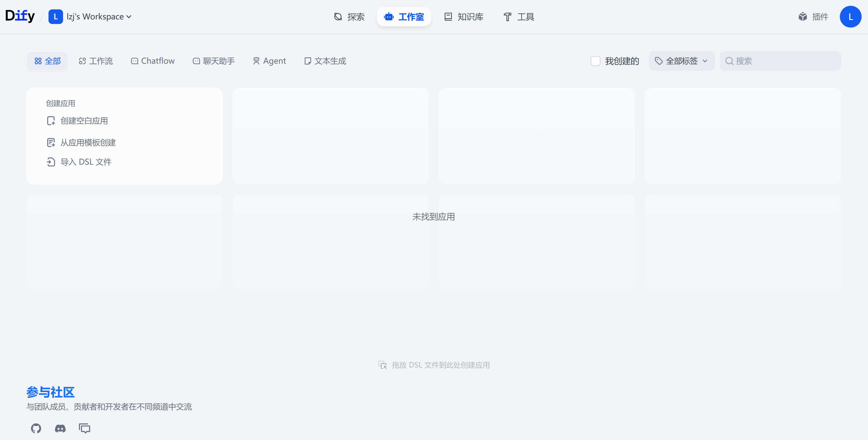
Task: Click the 探索 explore navigation icon
Action: [x=338, y=16]
